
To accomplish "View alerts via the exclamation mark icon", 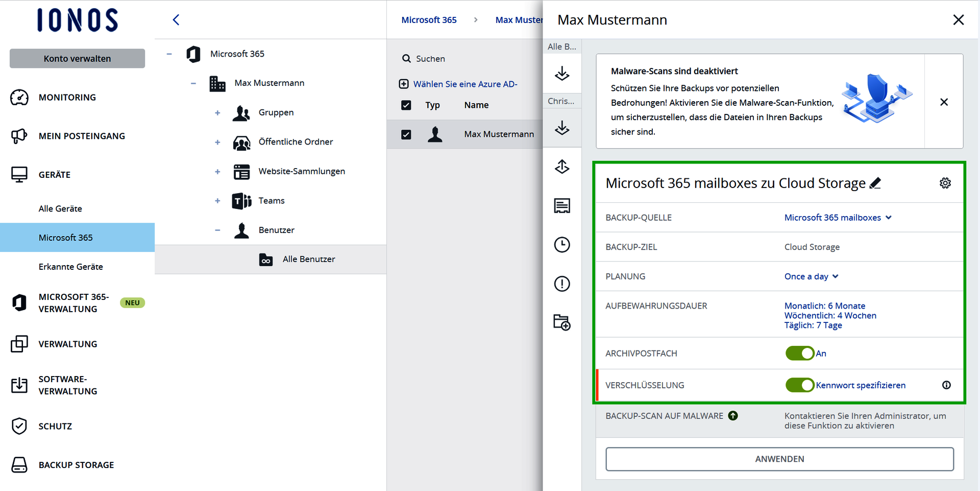I will [x=562, y=284].
